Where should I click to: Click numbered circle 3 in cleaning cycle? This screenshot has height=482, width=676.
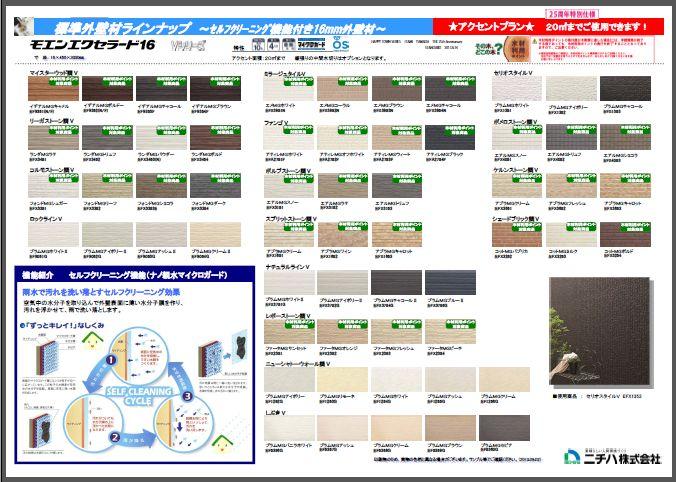pyautogui.click(x=187, y=395)
